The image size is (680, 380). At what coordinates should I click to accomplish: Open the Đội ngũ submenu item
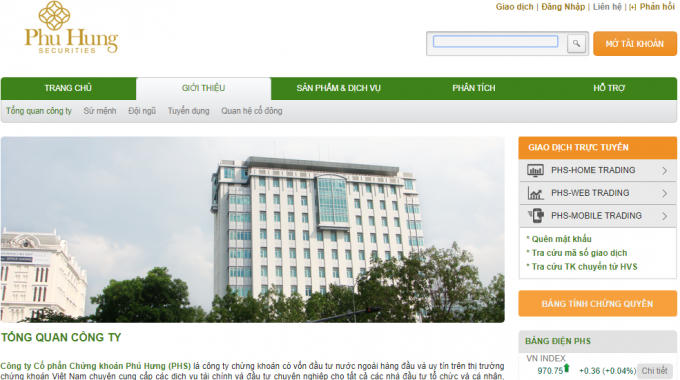[x=142, y=111]
